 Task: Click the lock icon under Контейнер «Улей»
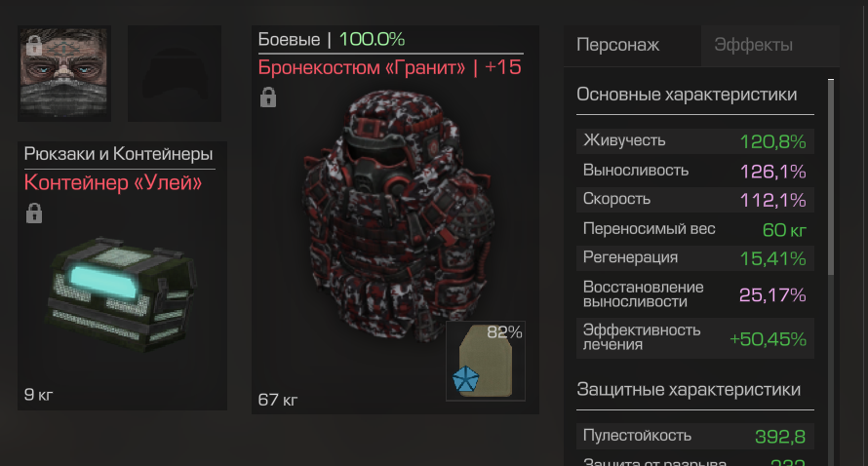(x=34, y=214)
